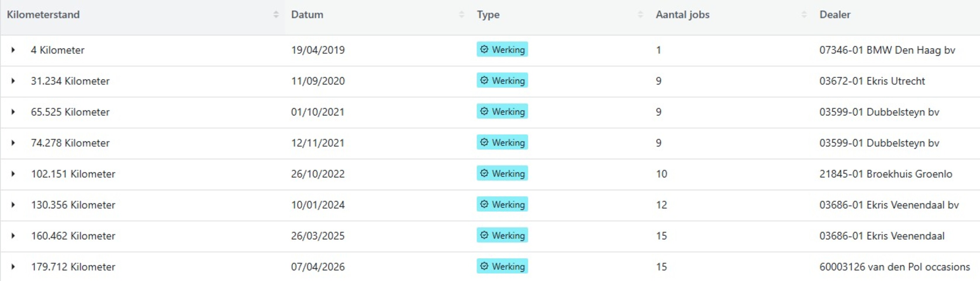Click Werking badge dated 12/11/2021
The image size is (980, 281).
[502, 143]
